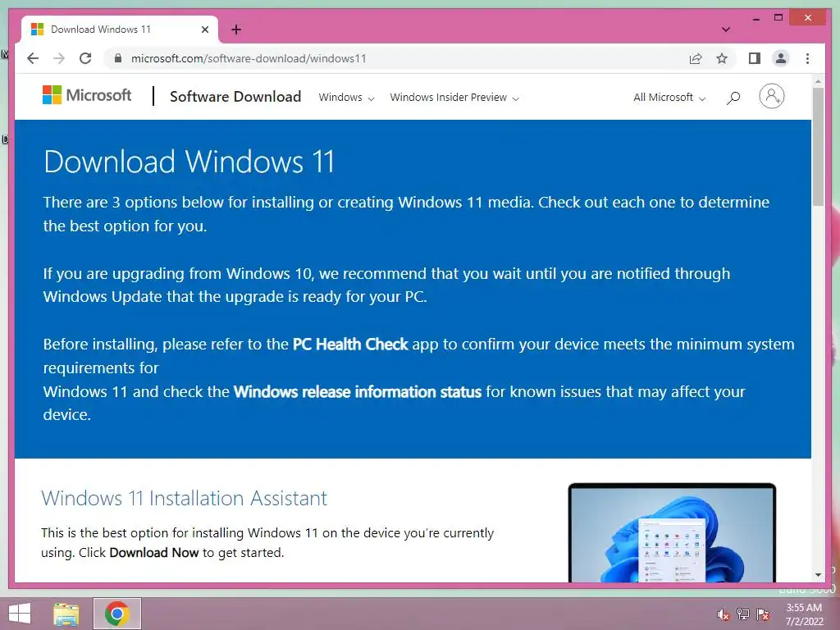Bookmark this page with the star icon

point(722,58)
